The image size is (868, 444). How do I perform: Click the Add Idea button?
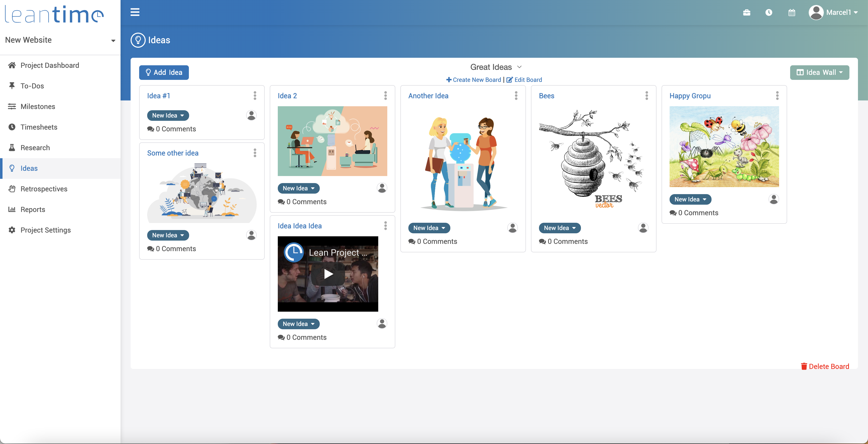point(164,72)
